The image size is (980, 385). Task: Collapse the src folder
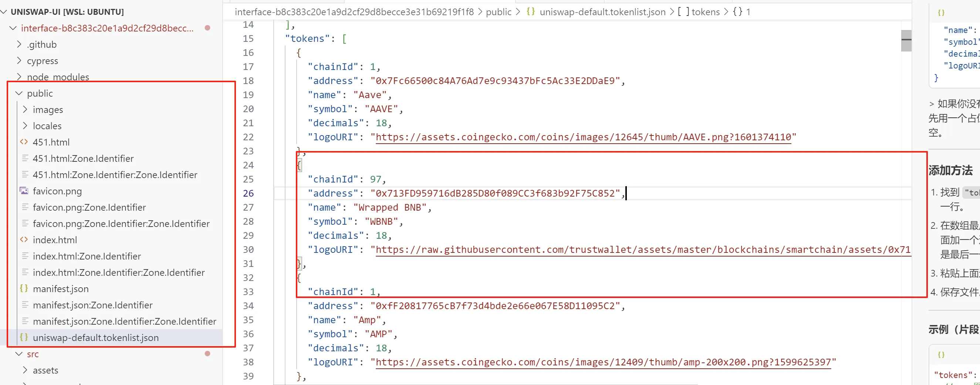coord(18,354)
